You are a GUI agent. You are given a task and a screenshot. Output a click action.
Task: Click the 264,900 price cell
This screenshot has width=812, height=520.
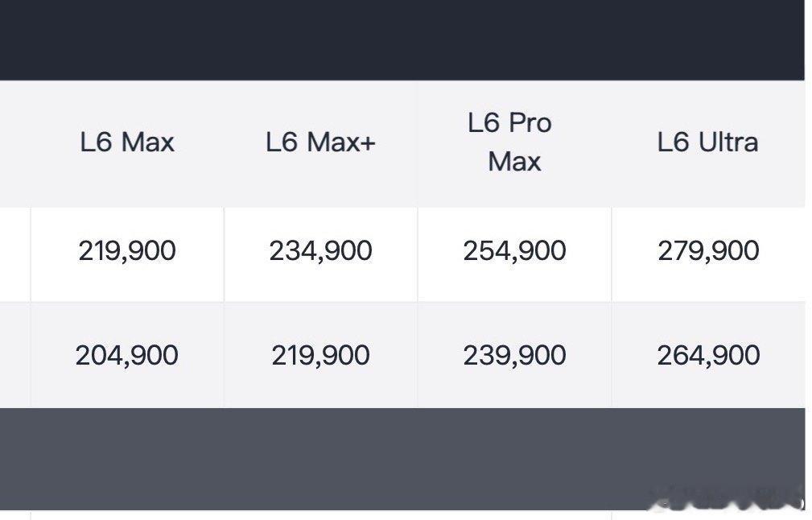click(x=708, y=355)
